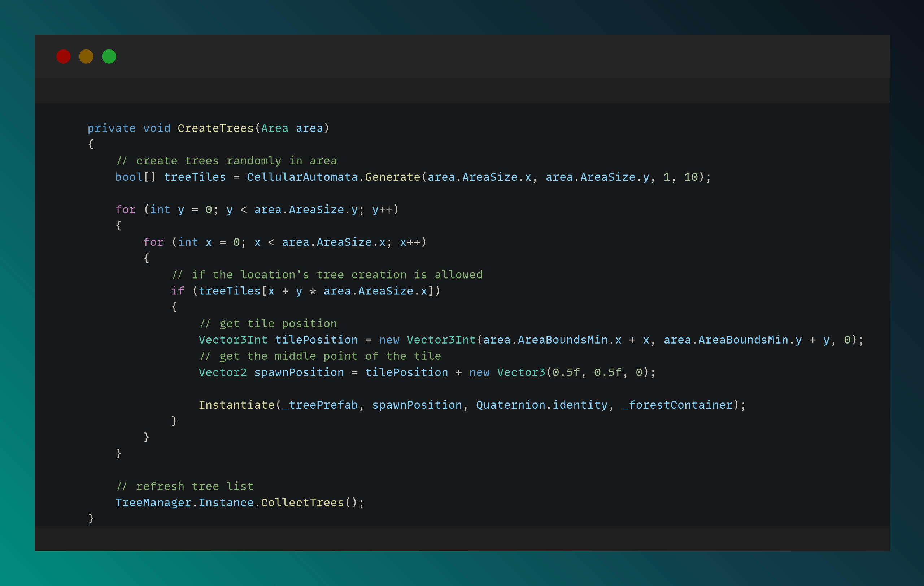924x586 pixels.
Task: Click the if keyword before treeTiles check
Action: point(177,291)
